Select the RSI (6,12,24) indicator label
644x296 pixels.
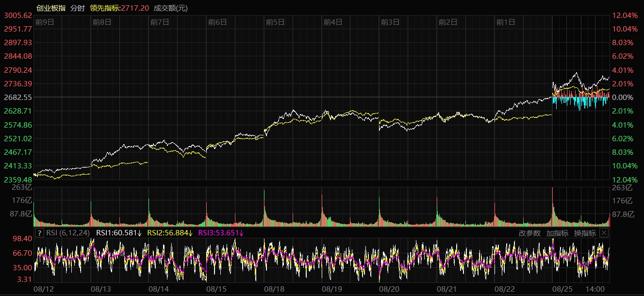pos(68,233)
